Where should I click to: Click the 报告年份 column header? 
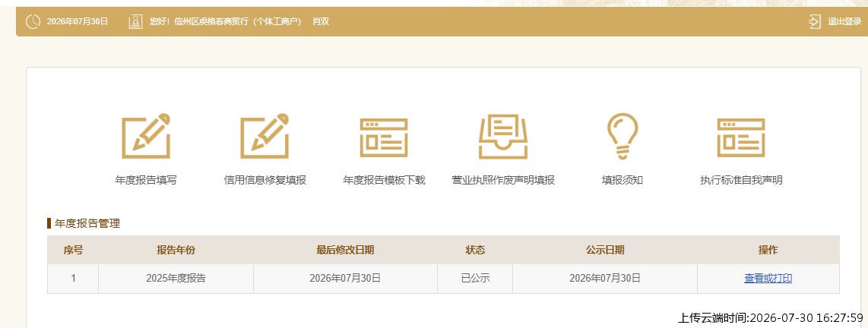pyautogui.click(x=176, y=250)
